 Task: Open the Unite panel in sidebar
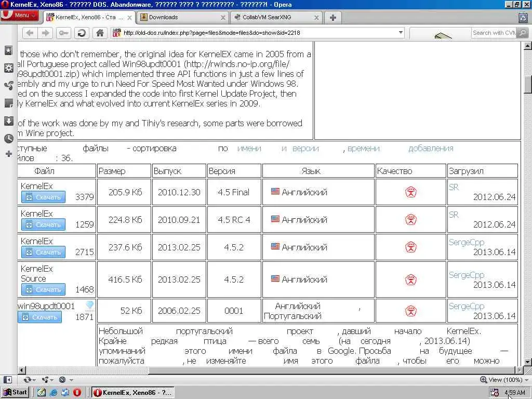pyautogui.click(x=8, y=86)
